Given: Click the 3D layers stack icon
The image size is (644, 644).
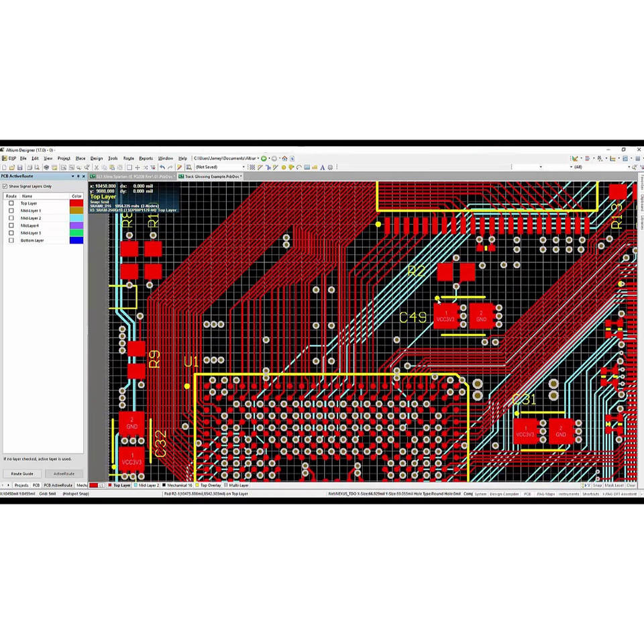Looking at the screenshot, I should 46,167.
